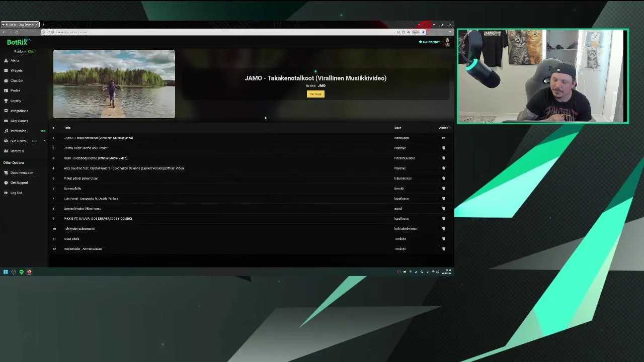Image resolution: width=644 pixels, height=362 pixels.
Task: Click user FinnishQuokka in the queue
Action: [x=405, y=158]
